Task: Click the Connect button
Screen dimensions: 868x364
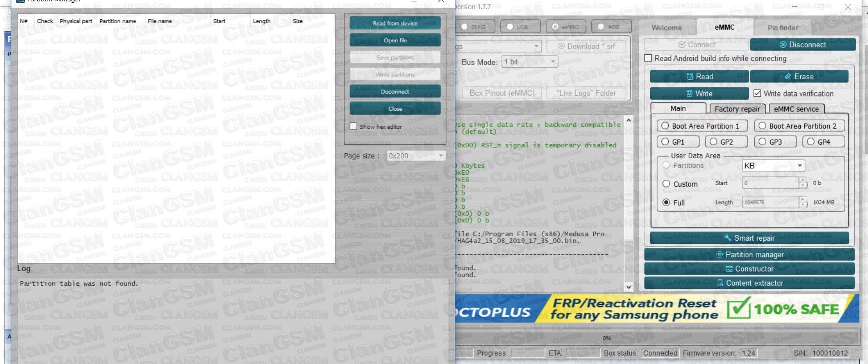Action: click(696, 45)
